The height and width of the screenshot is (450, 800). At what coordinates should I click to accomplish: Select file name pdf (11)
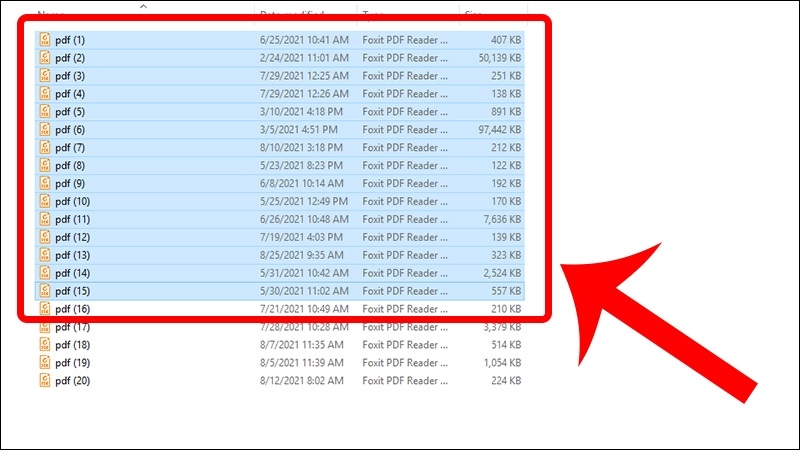pos(72,219)
